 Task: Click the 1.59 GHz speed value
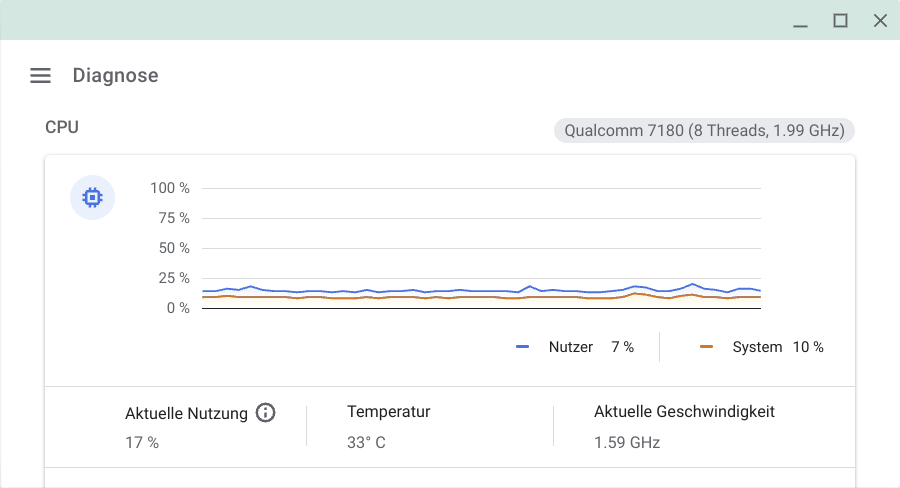627,443
